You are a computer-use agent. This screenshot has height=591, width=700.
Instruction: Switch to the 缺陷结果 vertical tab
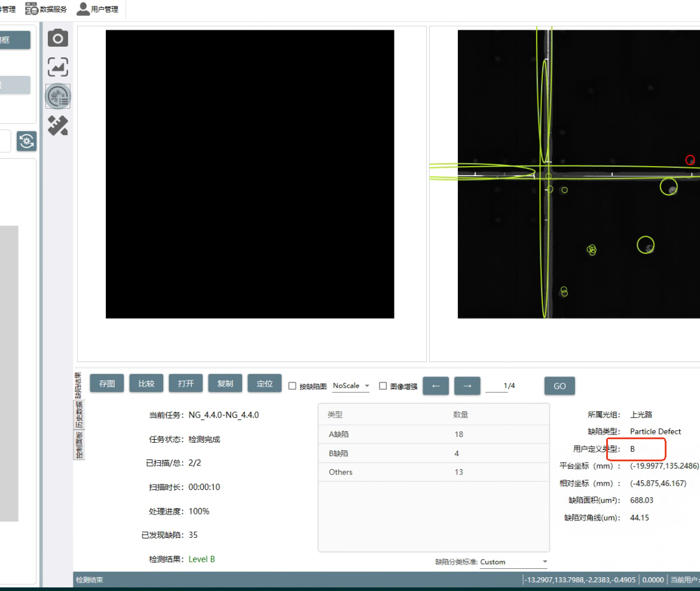(x=78, y=385)
